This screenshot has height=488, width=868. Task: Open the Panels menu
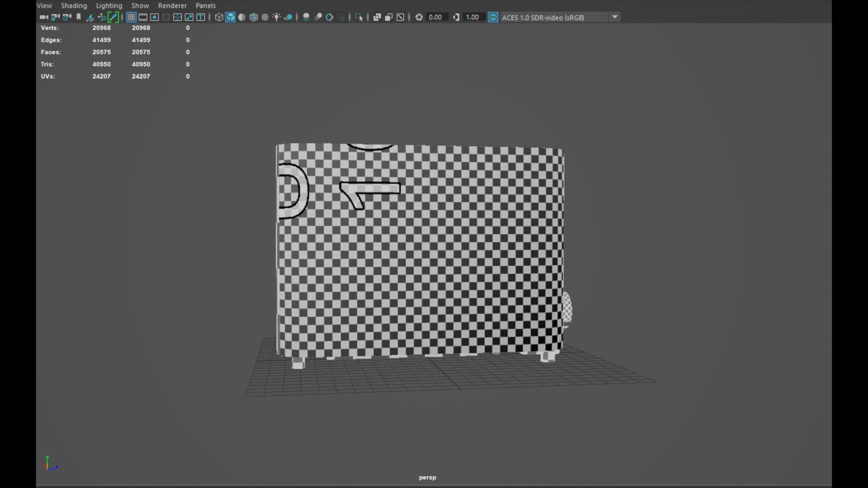[x=205, y=5]
